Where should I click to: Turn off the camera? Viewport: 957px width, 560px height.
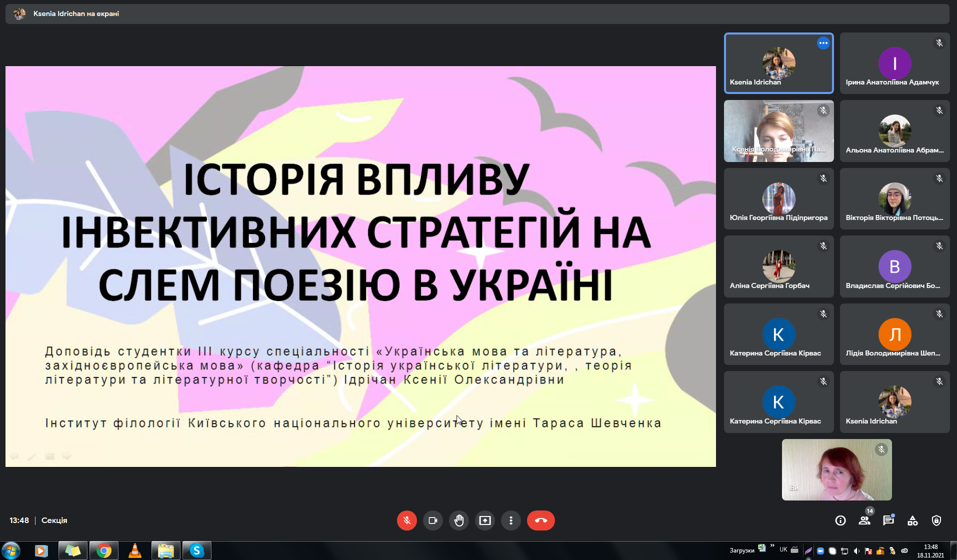pyautogui.click(x=432, y=520)
